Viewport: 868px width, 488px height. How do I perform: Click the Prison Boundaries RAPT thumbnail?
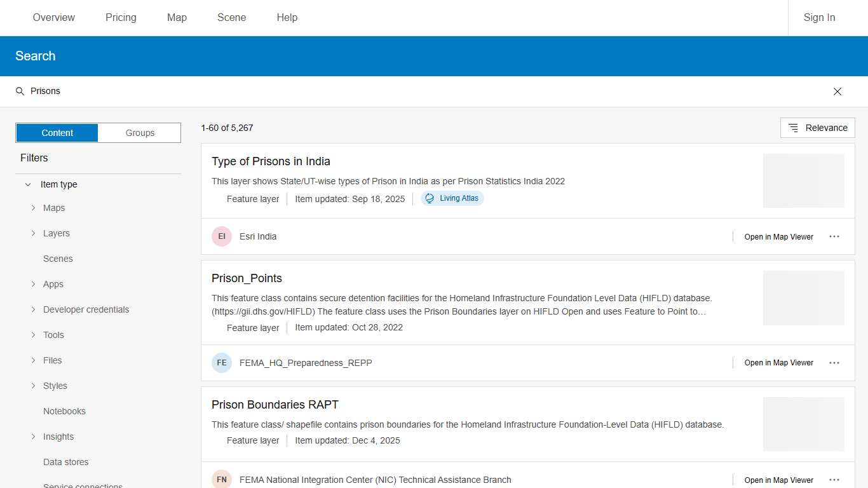click(803, 424)
